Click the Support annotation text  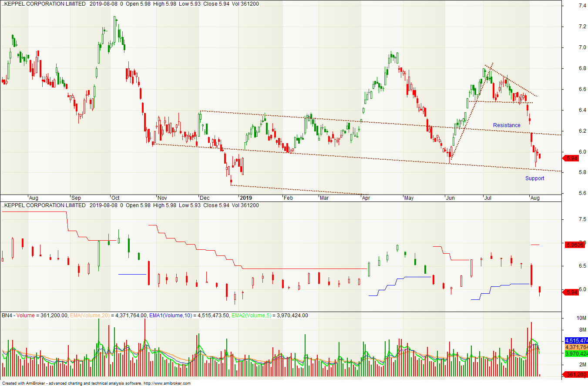(534, 178)
